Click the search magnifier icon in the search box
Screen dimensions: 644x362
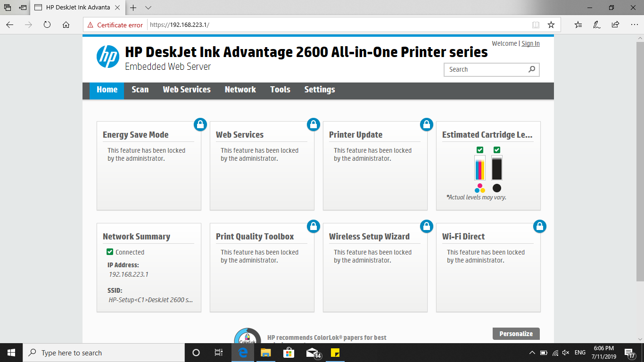(532, 69)
